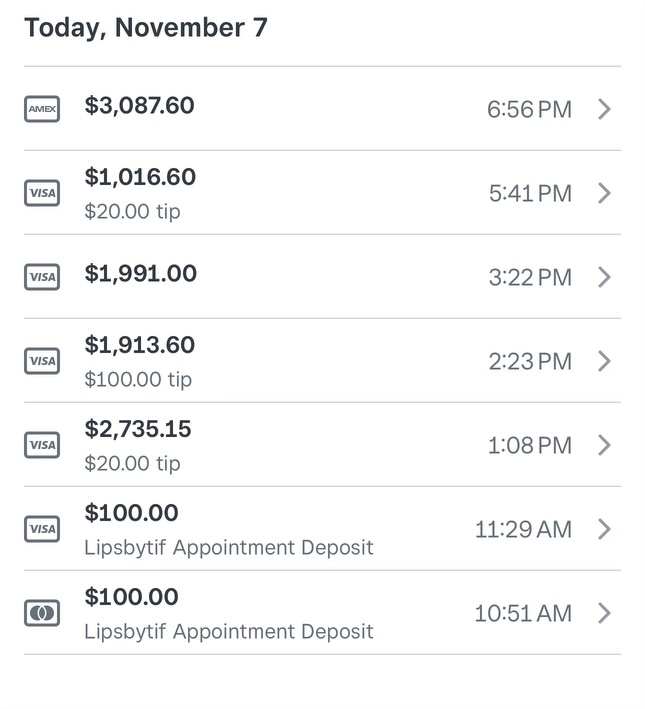
Task: Expand chevron for 11:29 AM deposit
Action: (x=604, y=529)
